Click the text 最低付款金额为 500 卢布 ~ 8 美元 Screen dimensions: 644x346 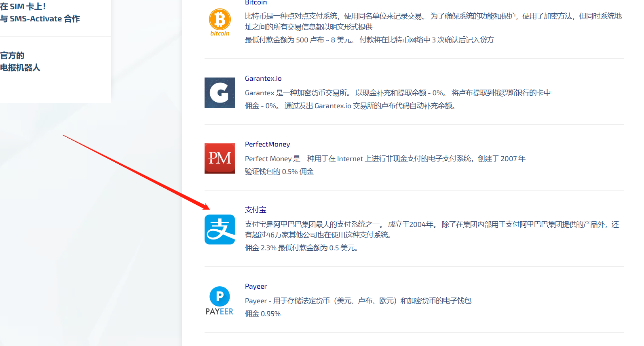click(300, 40)
